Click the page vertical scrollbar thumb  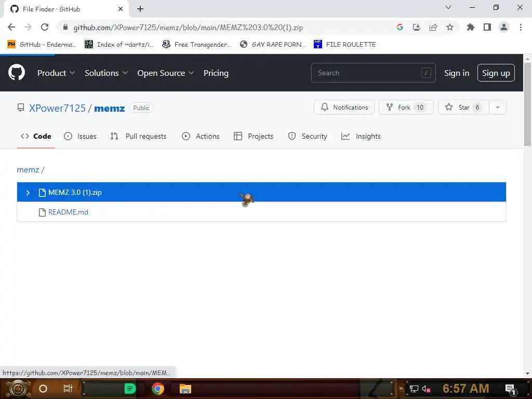(527, 103)
